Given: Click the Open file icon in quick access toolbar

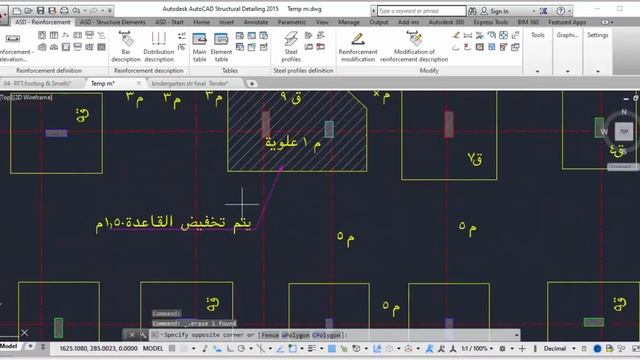Looking at the screenshot, I should tap(29, 11).
